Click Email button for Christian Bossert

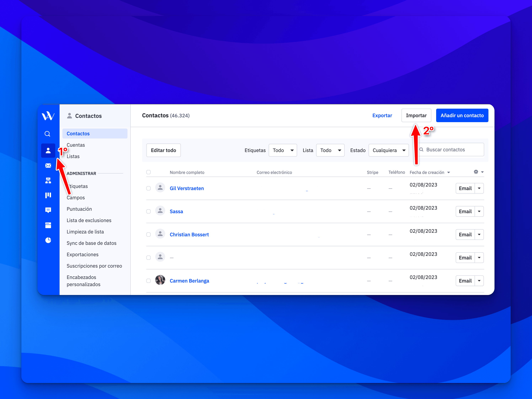[465, 235]
